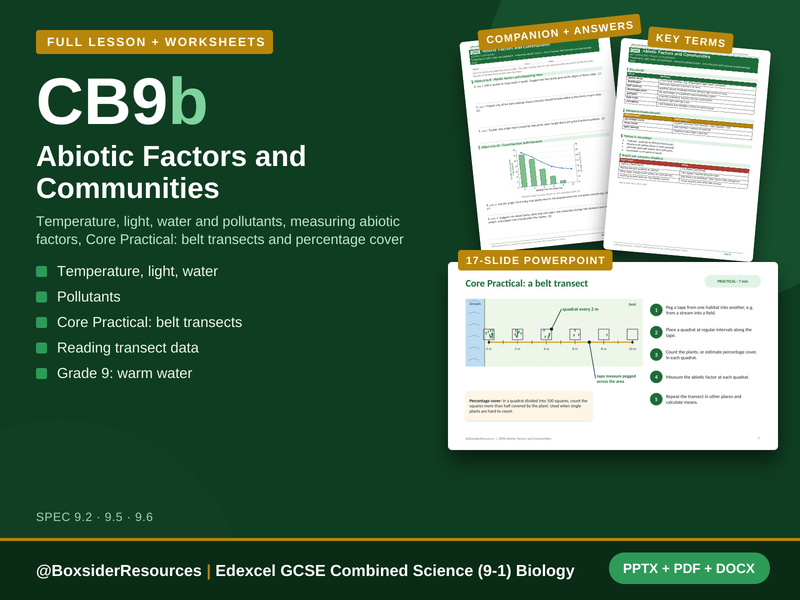This screenshot has height=600, width=800.
Task: Click the PPTX + PDF + DOCX pill
Action: click(x=689, y=568)
